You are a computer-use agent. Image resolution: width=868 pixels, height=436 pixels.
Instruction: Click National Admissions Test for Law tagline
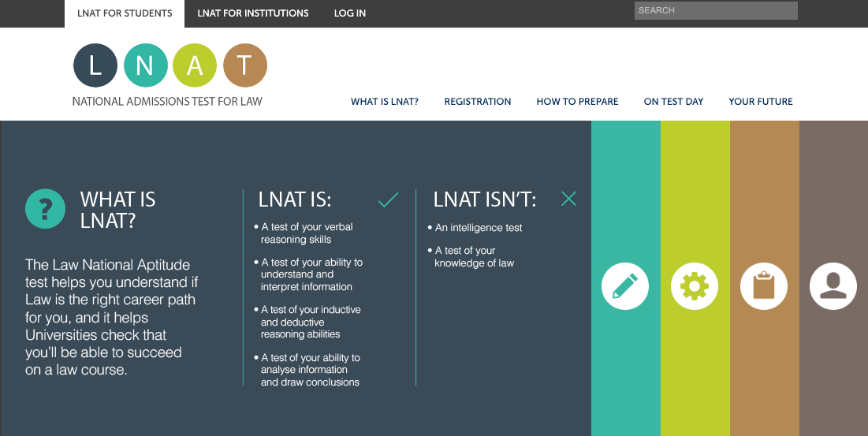click(x=167, y=101)
